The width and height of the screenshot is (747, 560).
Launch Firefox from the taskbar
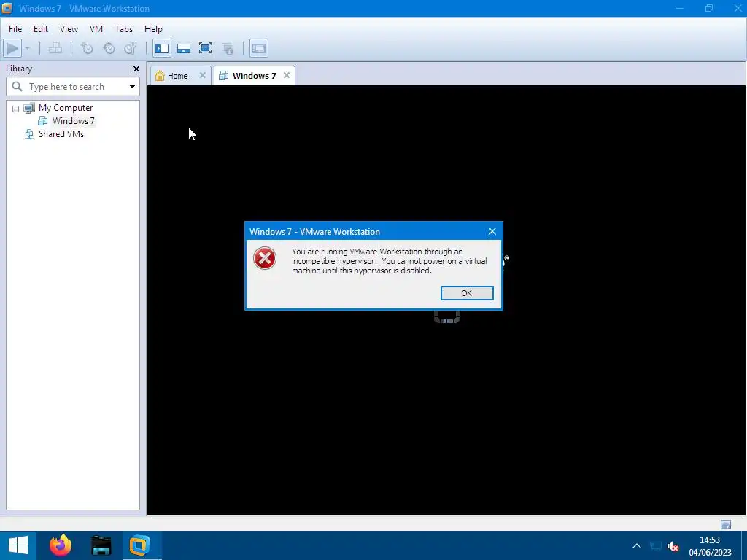61,545
